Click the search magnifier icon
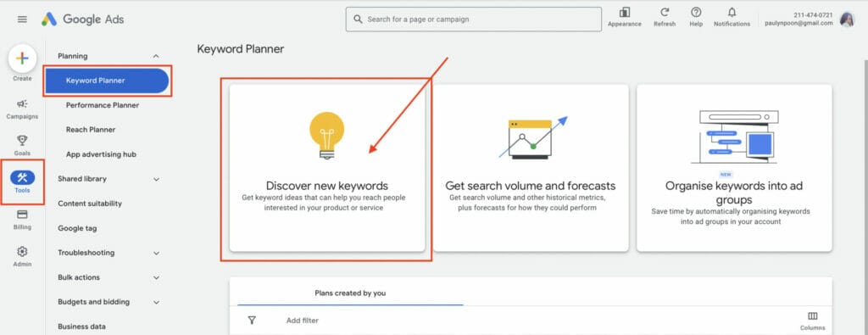This screenshot has height=335, width=868. [x=359, y=20]
